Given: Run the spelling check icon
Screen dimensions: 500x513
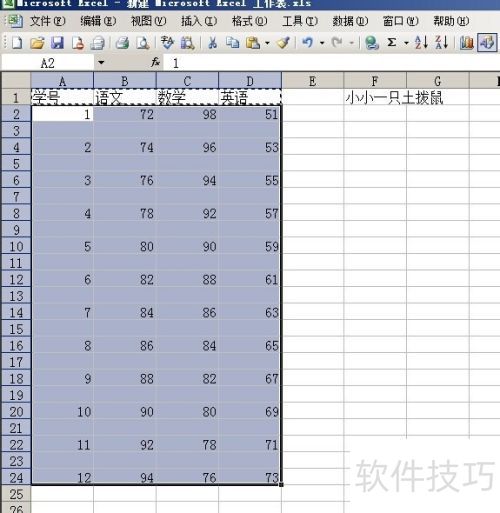Looking at the screenshot, I should pos(167,43).
